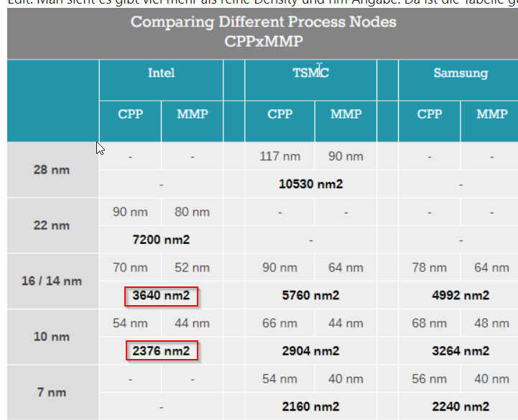Select the '7 nm' row label
The width and height of the screenshot is (518, 420).
pos(52,393)
